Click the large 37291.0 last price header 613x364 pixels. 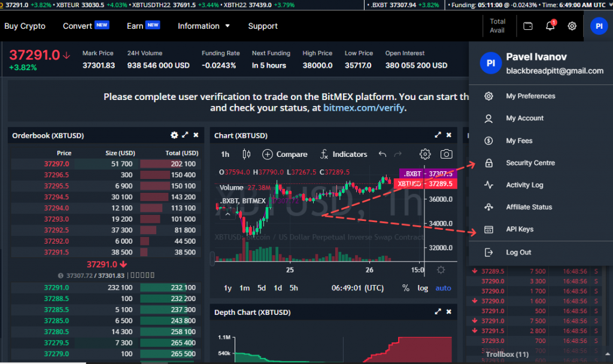click(35, 54)
